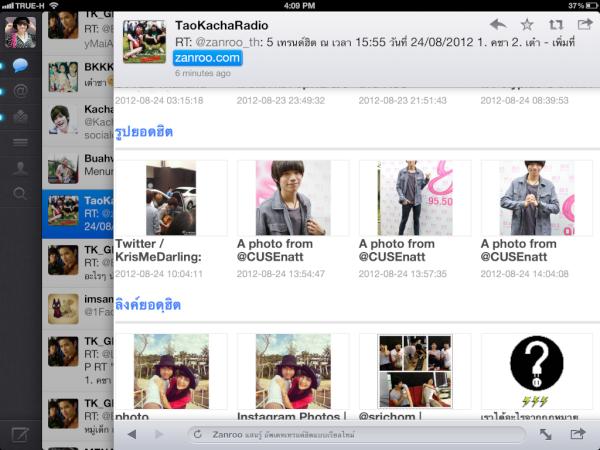
Task: Open the question mark icon thumbnail
Action: click(536, 370)
